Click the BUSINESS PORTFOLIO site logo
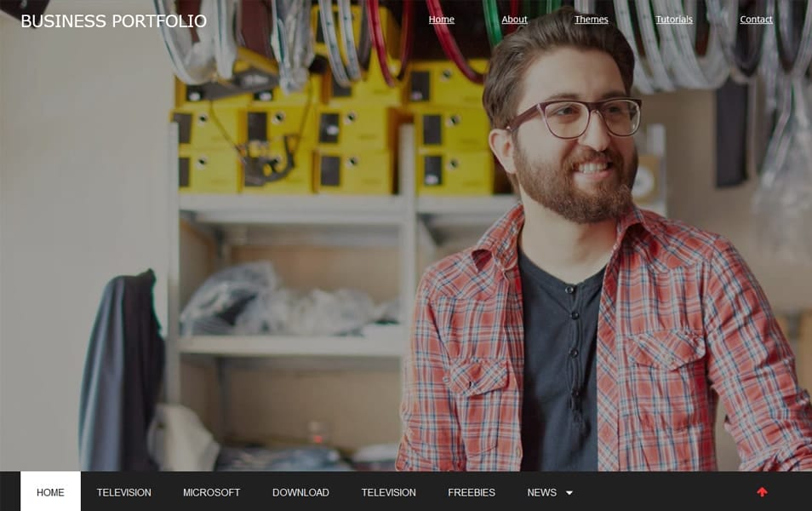The height and width of the screenshot is (511, 812). pos(114,22)
